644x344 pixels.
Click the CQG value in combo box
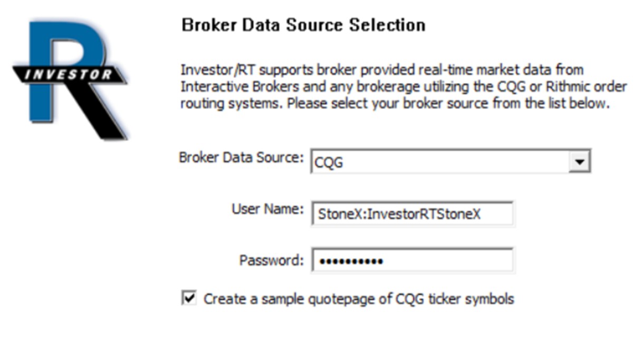click(329, 163)
